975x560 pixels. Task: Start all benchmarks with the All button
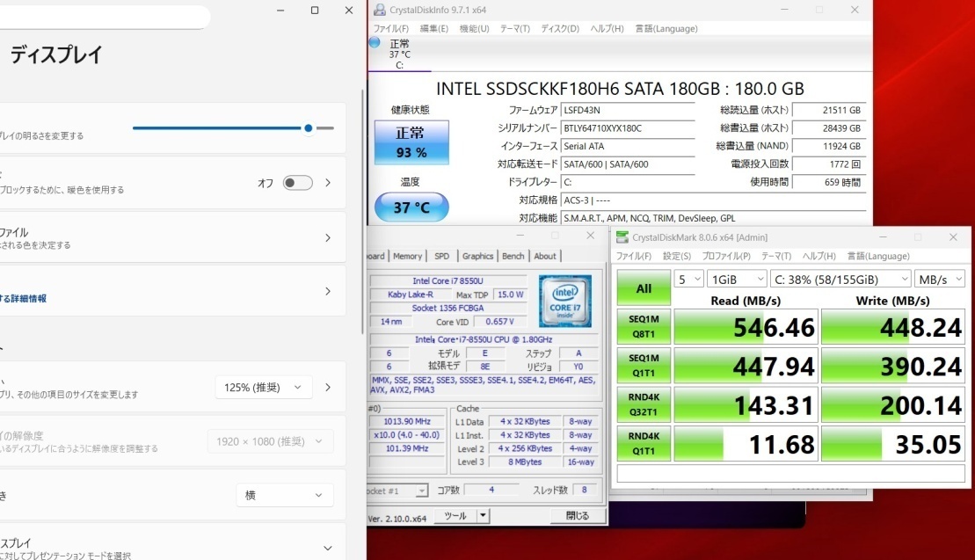pyautogui.click(x=644, y=287)
